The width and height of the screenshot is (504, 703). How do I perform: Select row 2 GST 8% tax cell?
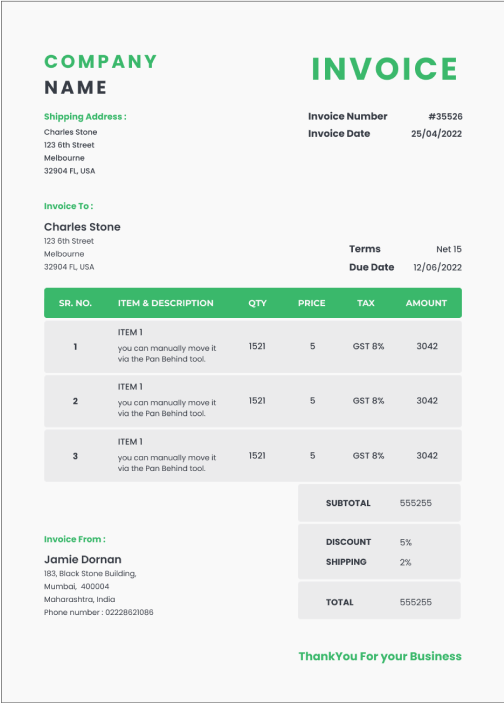[368, 401]
